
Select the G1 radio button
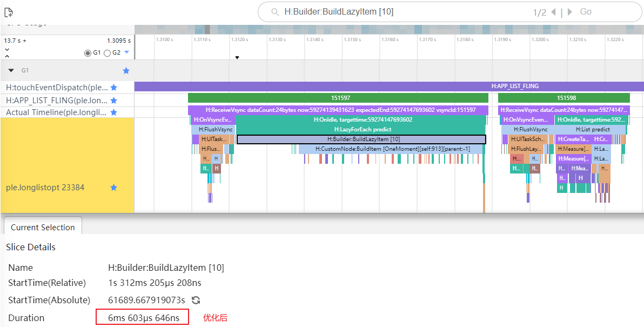pos(88,53)
